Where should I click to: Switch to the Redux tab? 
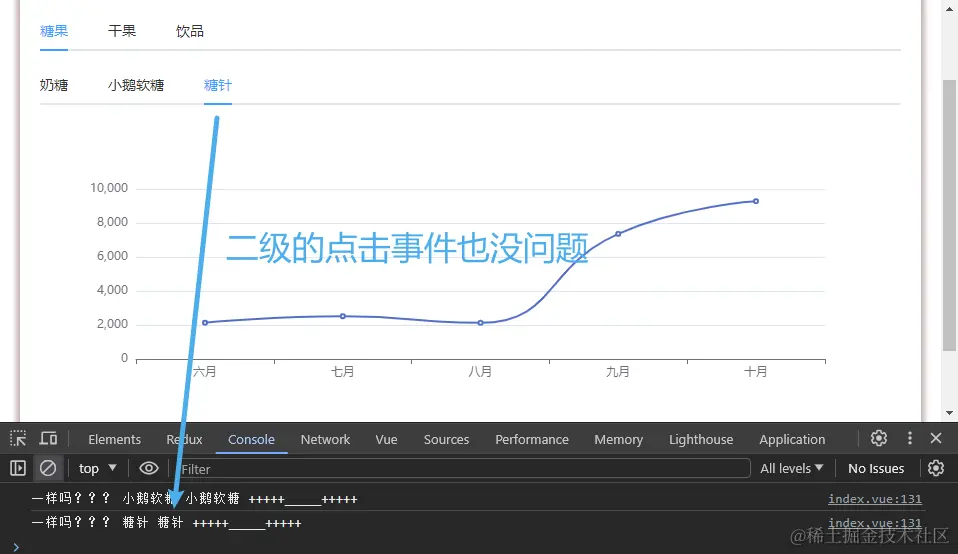point(184,439)
